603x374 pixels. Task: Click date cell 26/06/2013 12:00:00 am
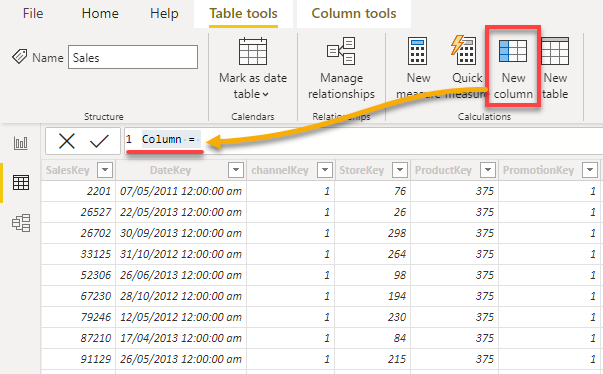(x=181, y=275)
